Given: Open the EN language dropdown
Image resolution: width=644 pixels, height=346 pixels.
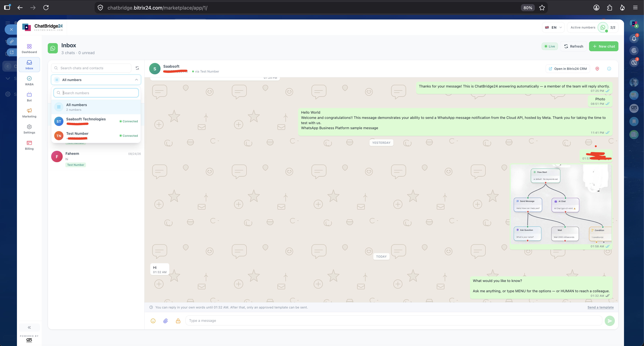Looking at the screenshot, I should click(553, 28).
